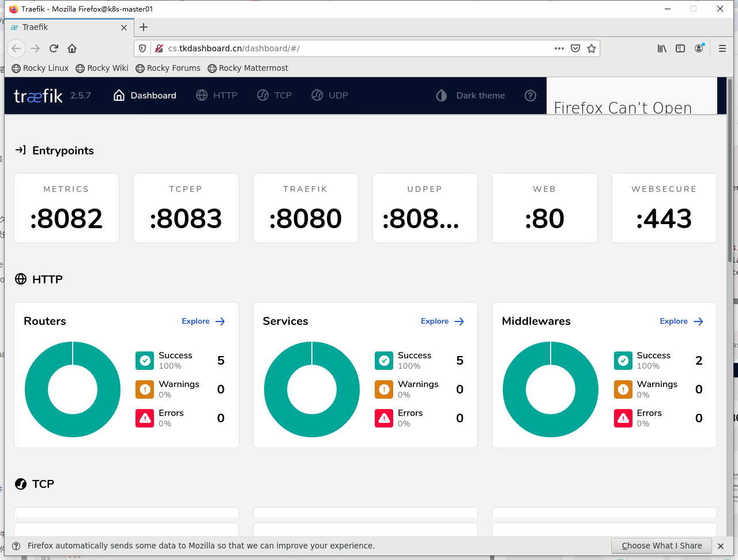Close the Traefik tab

tap(124, 28)
